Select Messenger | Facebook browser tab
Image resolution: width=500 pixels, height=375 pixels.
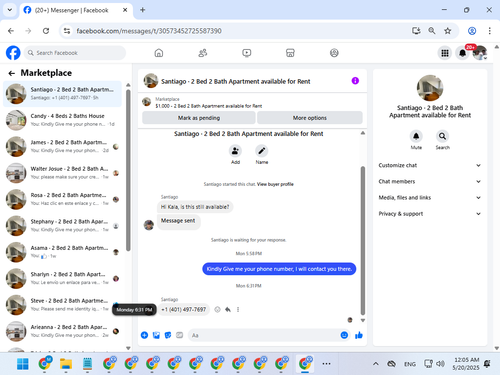pyautogui.click(x=76, y=10)
